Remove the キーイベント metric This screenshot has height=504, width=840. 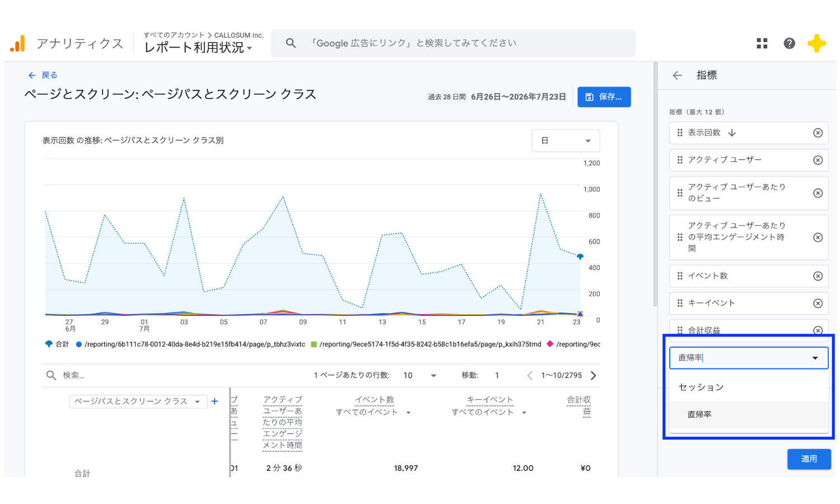click(x=818, y=303)
